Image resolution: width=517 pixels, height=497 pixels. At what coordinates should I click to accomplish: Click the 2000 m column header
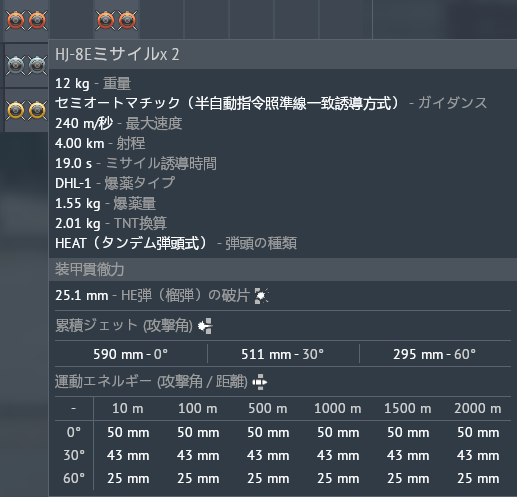pos(478,409)
